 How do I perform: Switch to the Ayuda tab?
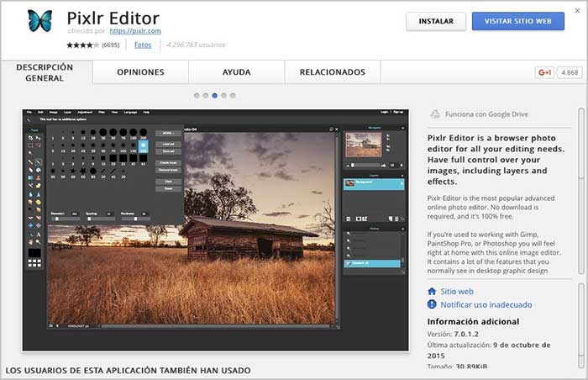click(x=236, y=72)
